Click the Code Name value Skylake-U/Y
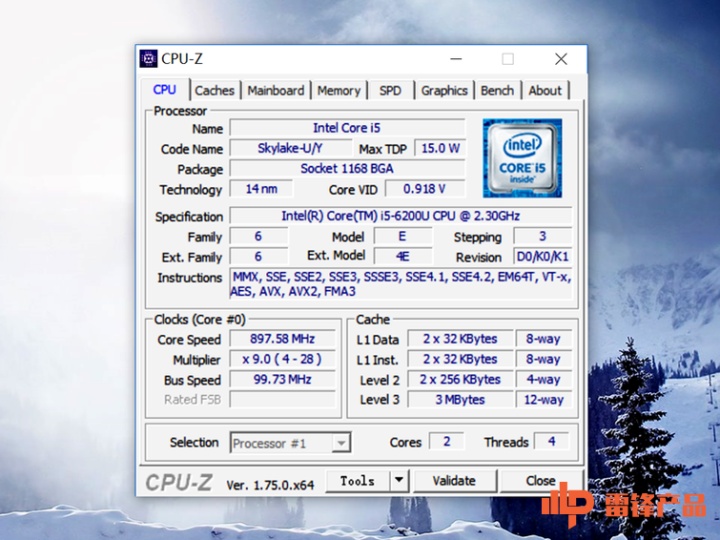 [x=290, y=148]
